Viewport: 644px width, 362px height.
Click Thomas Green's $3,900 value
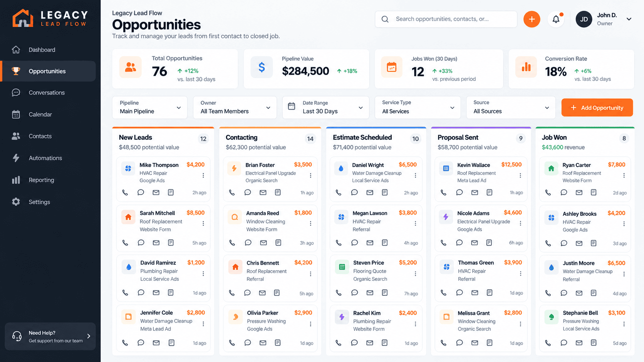[x=513, y=263]
